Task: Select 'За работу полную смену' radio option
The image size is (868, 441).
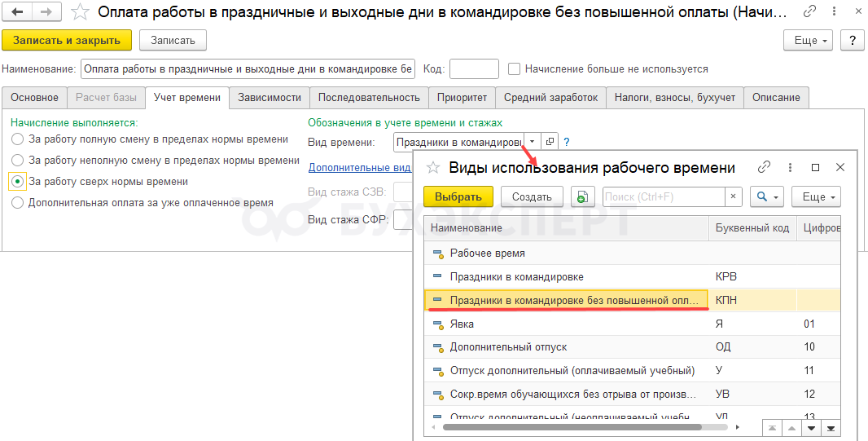Action: click(18, 139)
